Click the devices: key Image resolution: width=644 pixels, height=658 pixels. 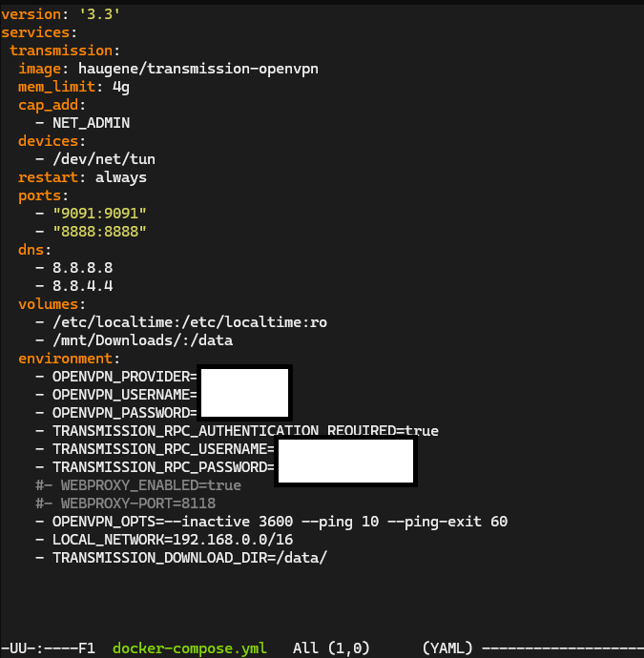[52, 141]
